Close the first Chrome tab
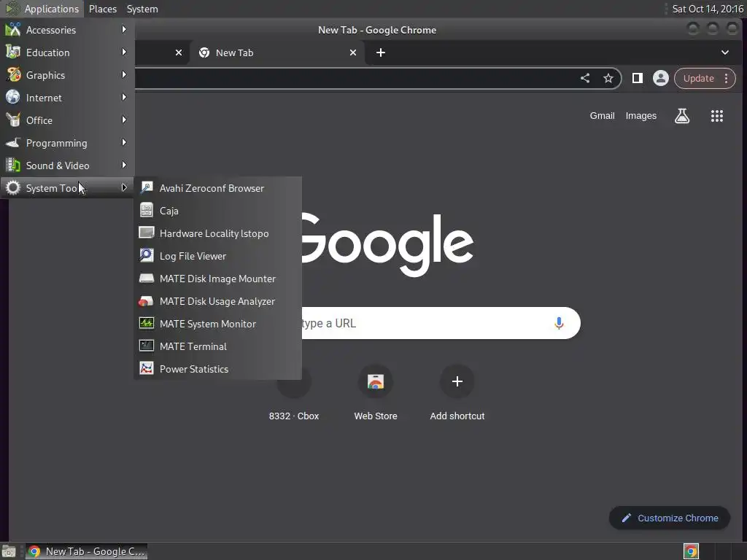747x560 pixels. [x=179, y=52]
